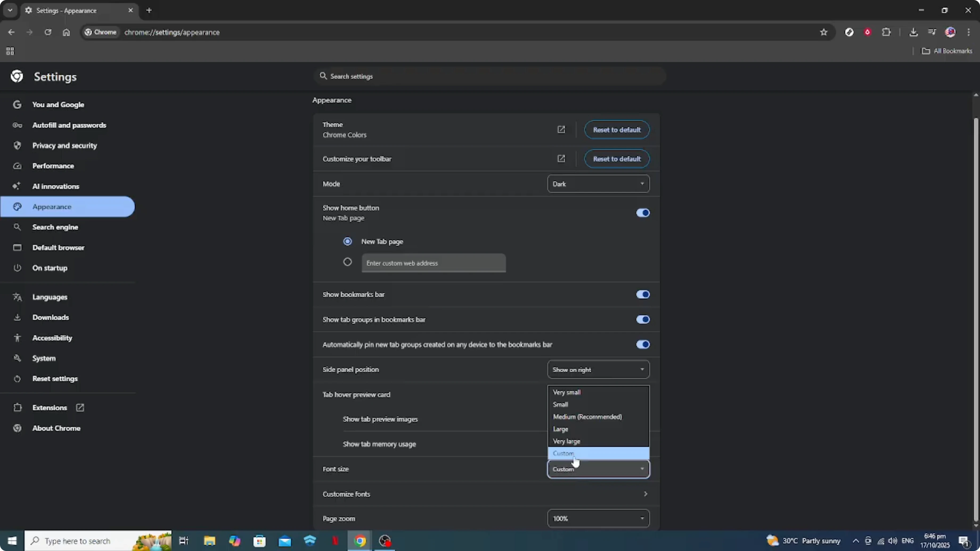Open the Mode dropdown
The width and height of the screenshot is (980, 551).
click(x=598, y=184)
